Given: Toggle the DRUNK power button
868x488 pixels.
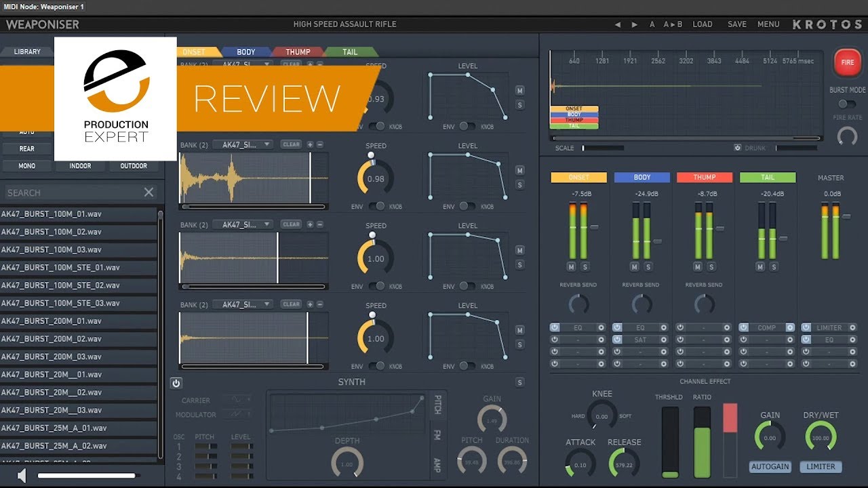Looking at the screenshot, I should point(737,148).
